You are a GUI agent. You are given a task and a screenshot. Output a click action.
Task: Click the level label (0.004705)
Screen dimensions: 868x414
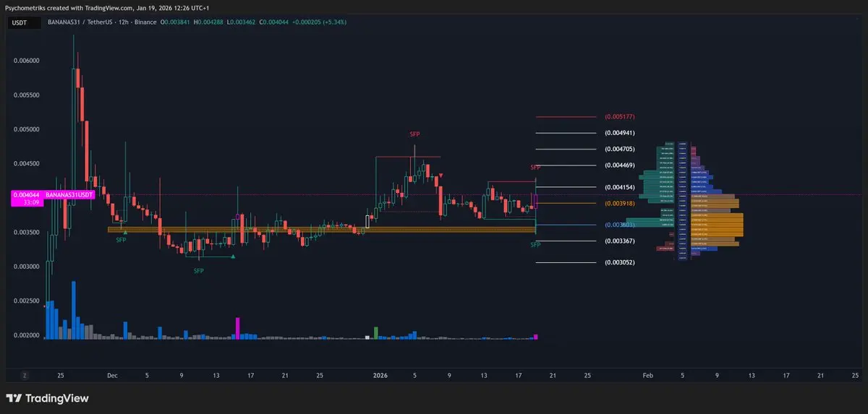coord(620,149)
